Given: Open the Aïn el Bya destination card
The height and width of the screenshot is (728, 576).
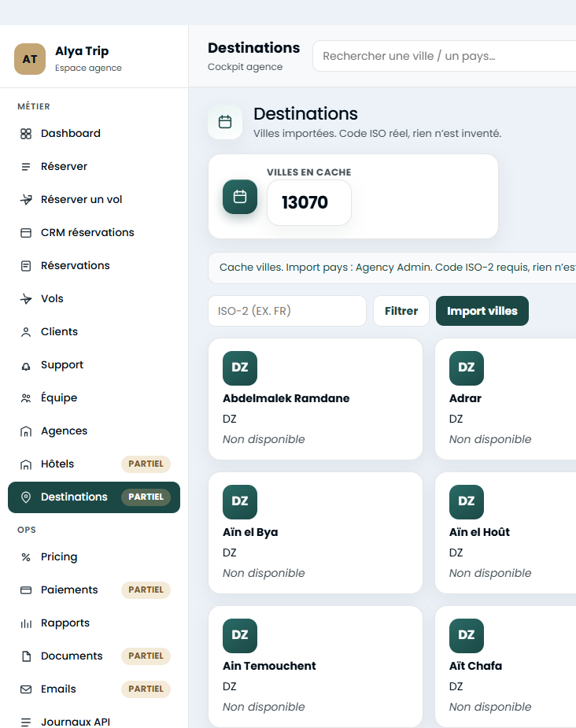Looking at the screenshot, I should 316,533.
